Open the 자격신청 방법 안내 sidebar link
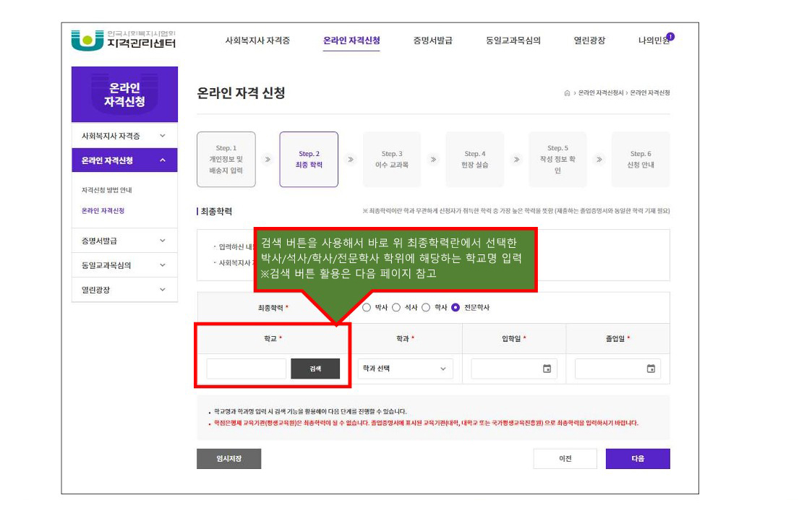 107,190
